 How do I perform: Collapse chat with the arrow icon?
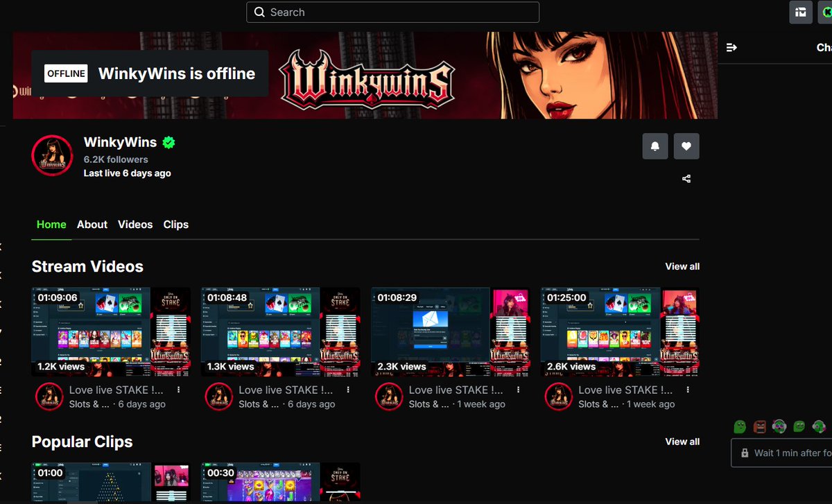coord(731,47)
